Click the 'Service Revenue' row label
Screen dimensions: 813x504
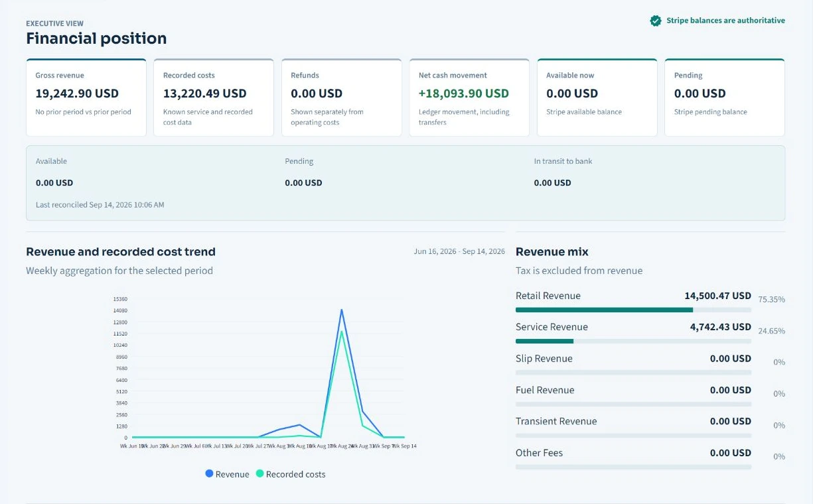pos(552,327)
